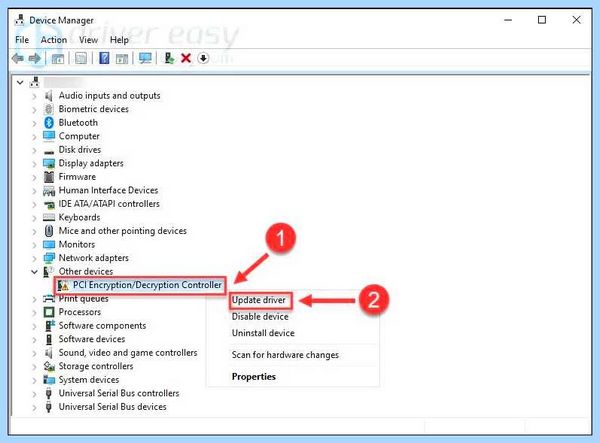Expand the Universal Serial Bus devices chevron

pyautogui.click(x=34, y=407)
